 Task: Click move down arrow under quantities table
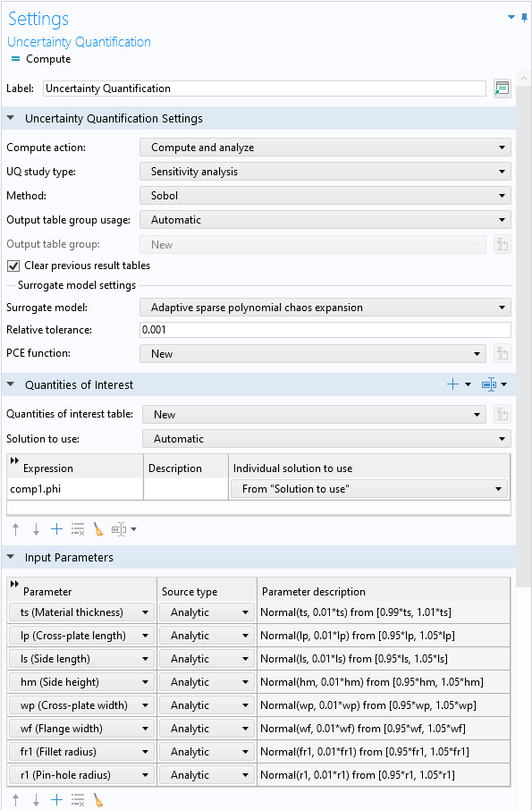tap(36, 529)
